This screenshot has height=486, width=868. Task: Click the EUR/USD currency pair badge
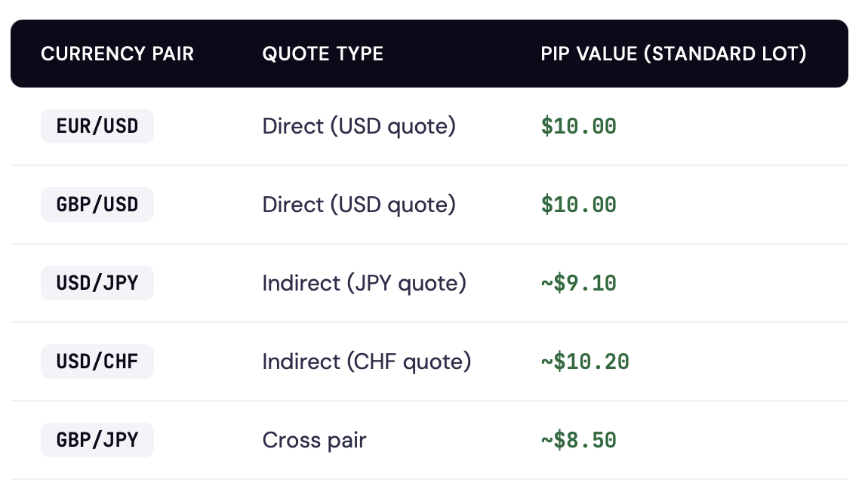[x=97, y=126]
